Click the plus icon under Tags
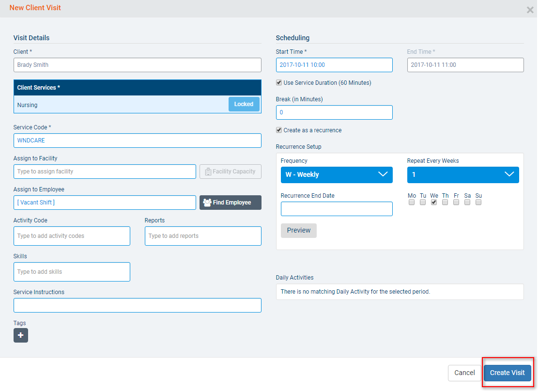 coord(21,335)
